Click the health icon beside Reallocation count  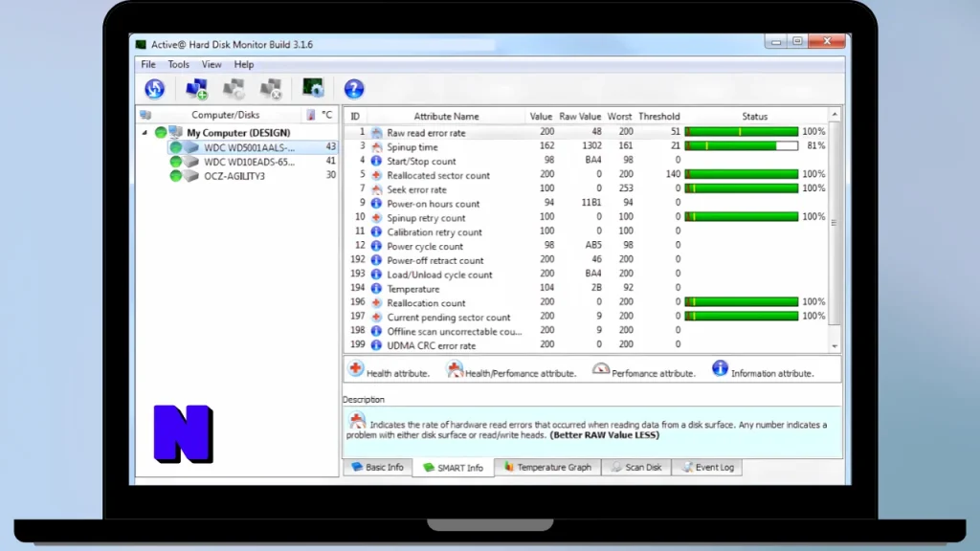(x=376, y=303)
